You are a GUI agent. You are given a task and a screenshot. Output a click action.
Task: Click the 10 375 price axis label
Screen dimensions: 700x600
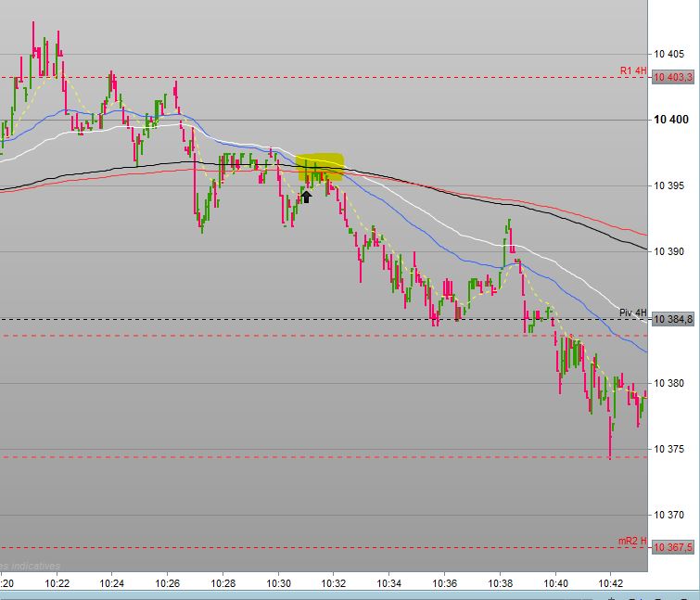668,449
